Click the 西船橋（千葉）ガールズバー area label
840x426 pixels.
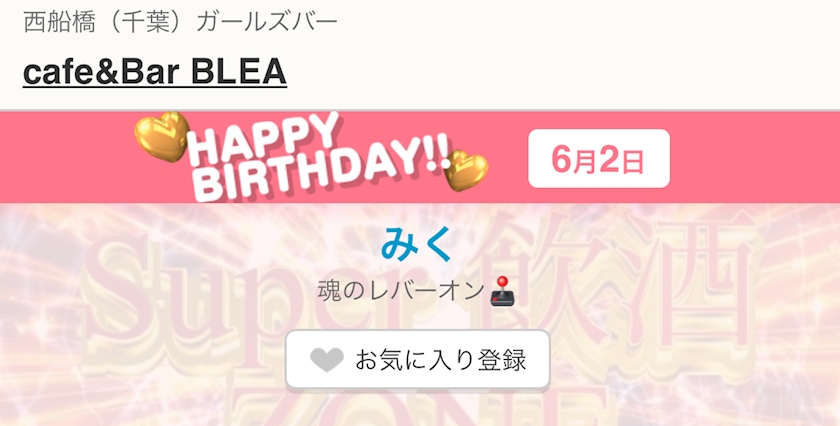coord(181,23)
